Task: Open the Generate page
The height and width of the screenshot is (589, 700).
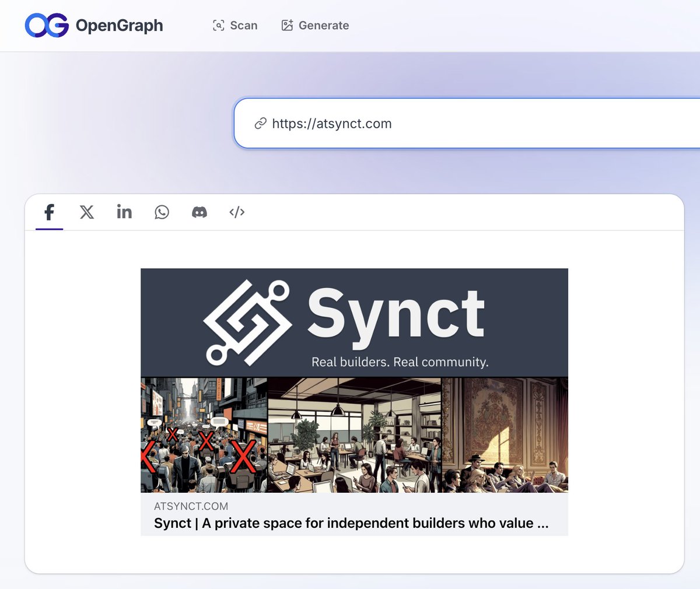Action: click(315, 26)
